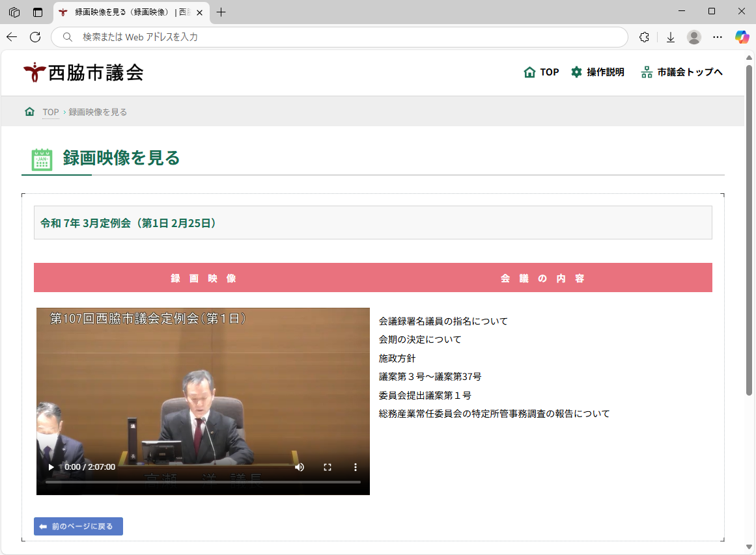Click the 西脇市議会 logo
The width and height of the screenshot is (756, 555).
pos(83,72)
